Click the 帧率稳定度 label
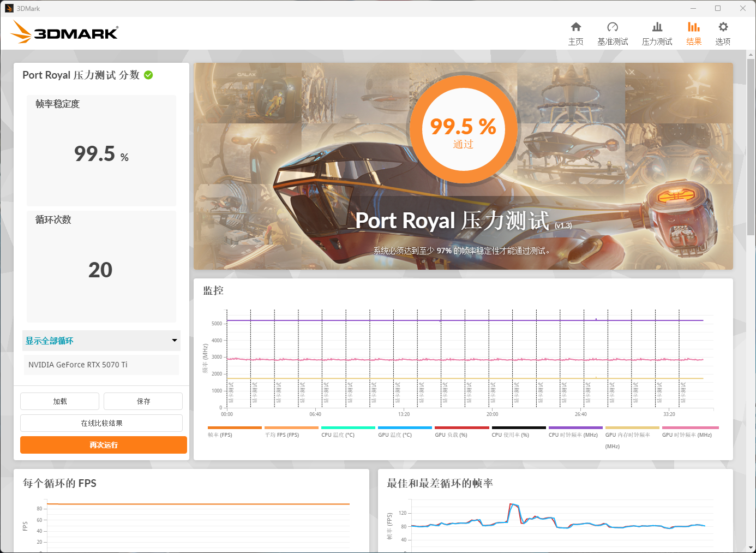Image resolution: width=756 pixels, height=553 pixels. pyautogui.click(x=57, y=104)
